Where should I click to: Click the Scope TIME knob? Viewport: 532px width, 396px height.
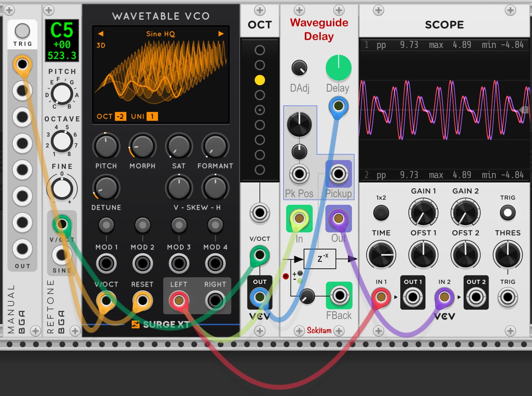381,254
